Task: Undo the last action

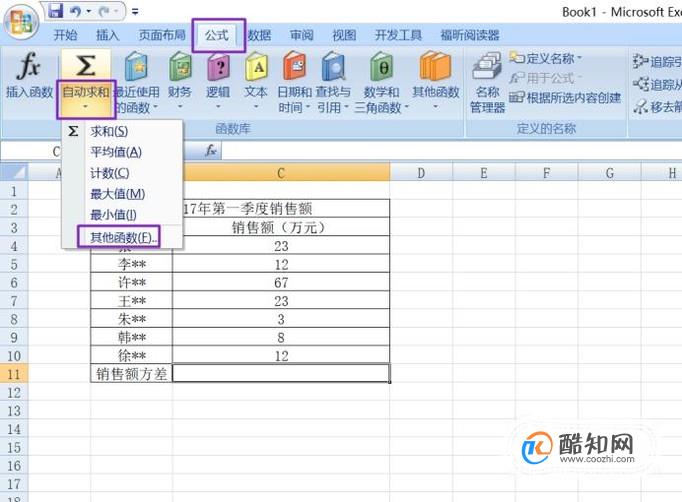Action: tap(76, 11)
